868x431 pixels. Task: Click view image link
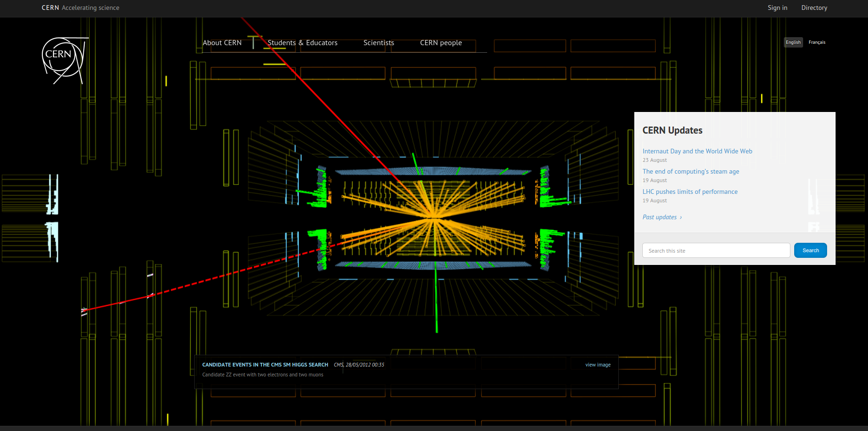pyautogui.click(x=598, y=365)
